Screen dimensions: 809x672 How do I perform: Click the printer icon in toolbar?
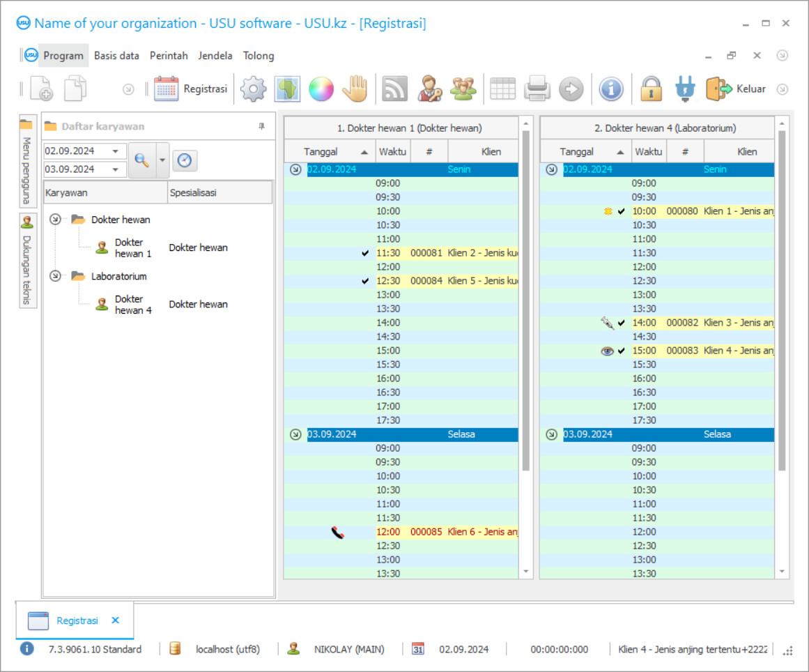[538, 89]
